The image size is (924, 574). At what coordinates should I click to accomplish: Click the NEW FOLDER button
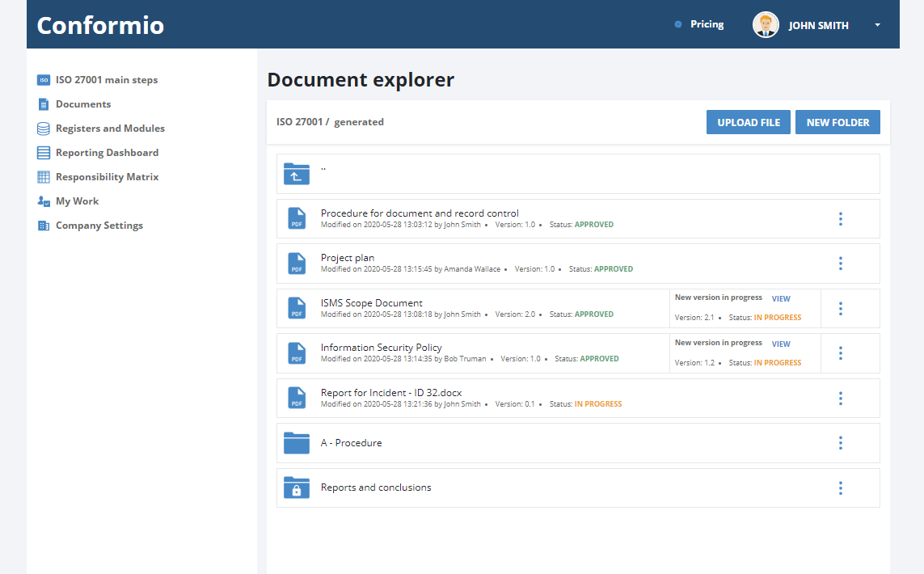click(838, 122)
